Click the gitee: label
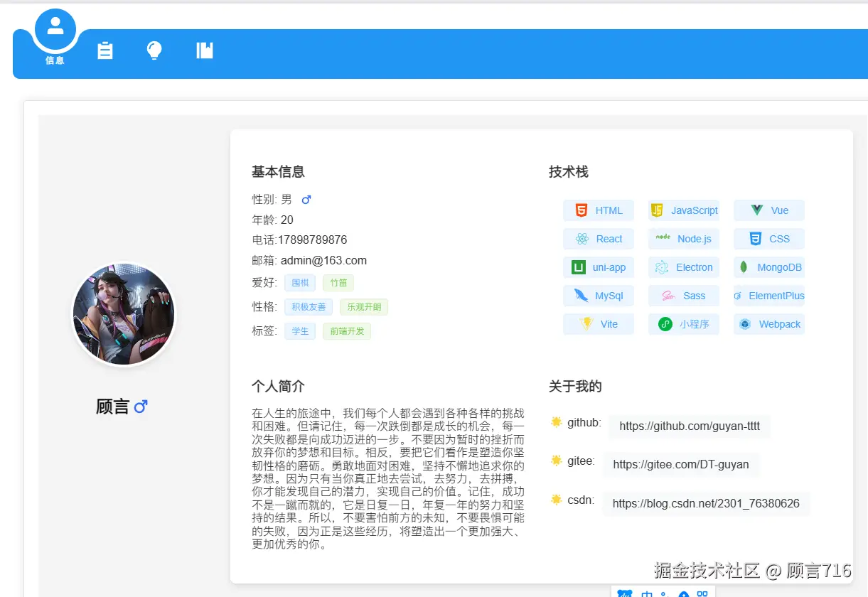 581,461
